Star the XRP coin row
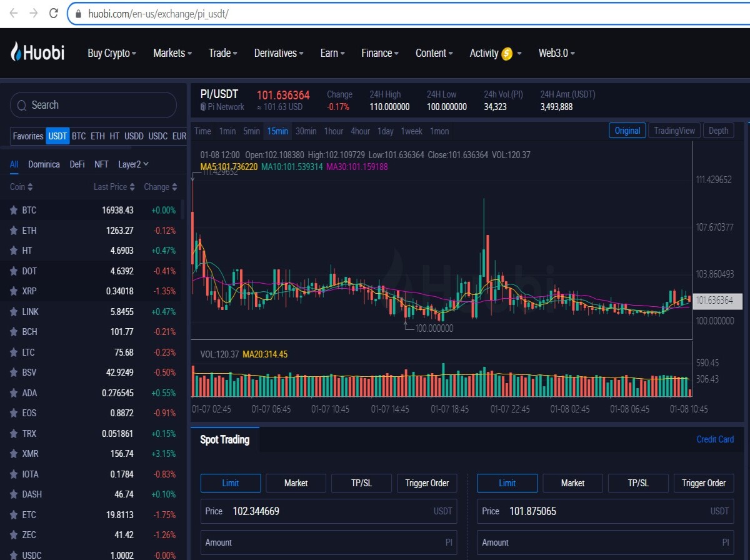The width and height of the screenshot is (750, 560). tap(13, 291)
